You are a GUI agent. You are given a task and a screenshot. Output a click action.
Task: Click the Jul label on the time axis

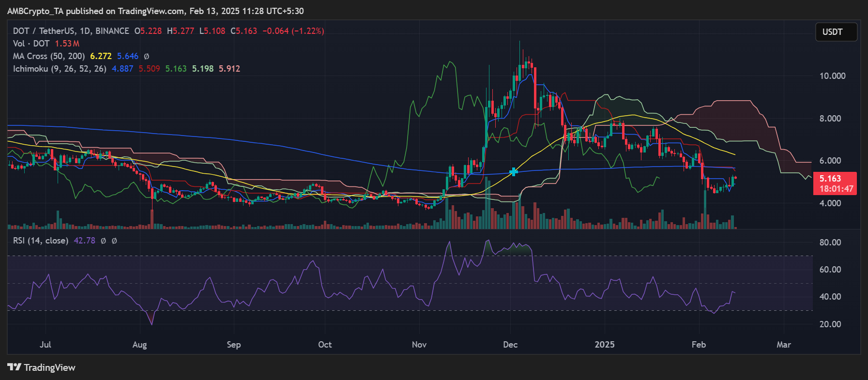(46, 345)
